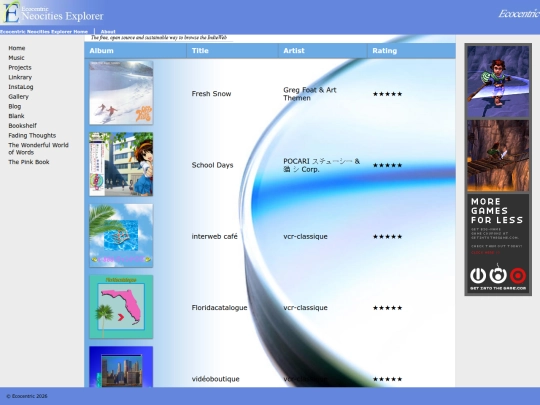Click the snowboarding character ad image
This screenshot has height=405, width=540.
498,81
